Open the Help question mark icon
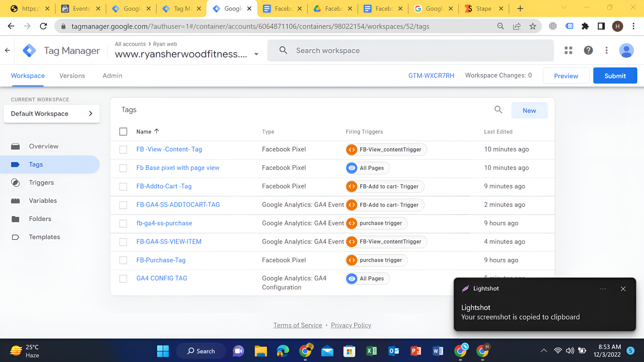644x362 pixels. point(588,50)
